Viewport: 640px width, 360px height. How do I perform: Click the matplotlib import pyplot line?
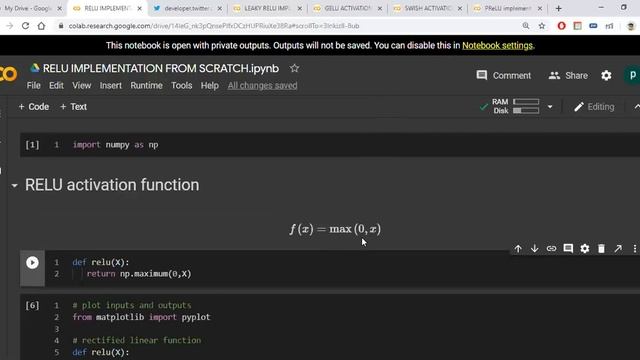click(x=141, y=317)
